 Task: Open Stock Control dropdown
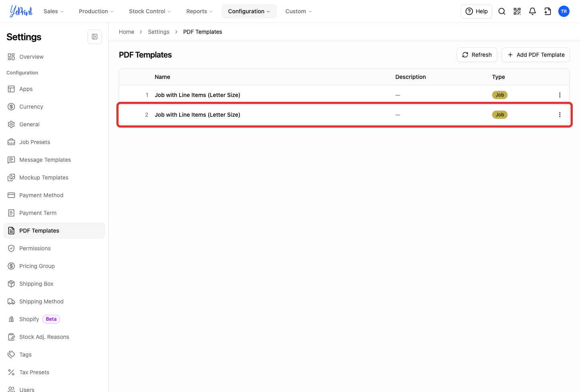150,11
